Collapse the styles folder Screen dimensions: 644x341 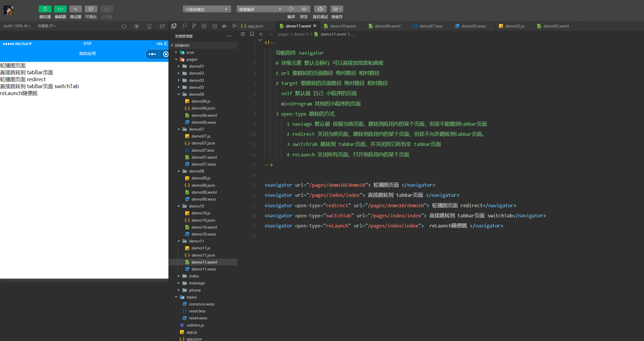click(x=176, y=297)
